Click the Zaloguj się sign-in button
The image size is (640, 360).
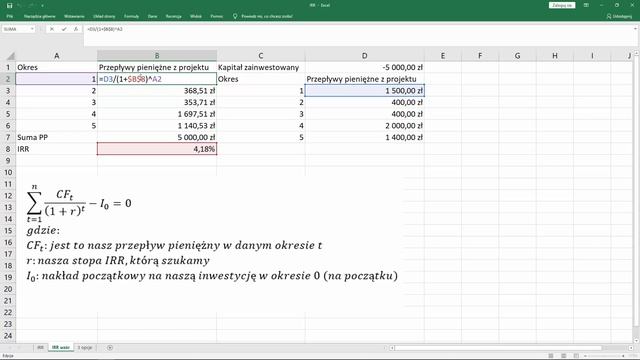pos(562,5)
